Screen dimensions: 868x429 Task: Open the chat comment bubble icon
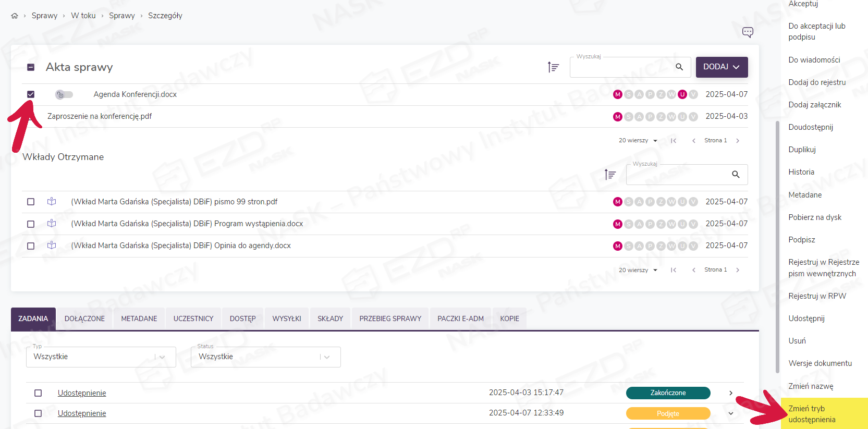(x=748, y=32)
